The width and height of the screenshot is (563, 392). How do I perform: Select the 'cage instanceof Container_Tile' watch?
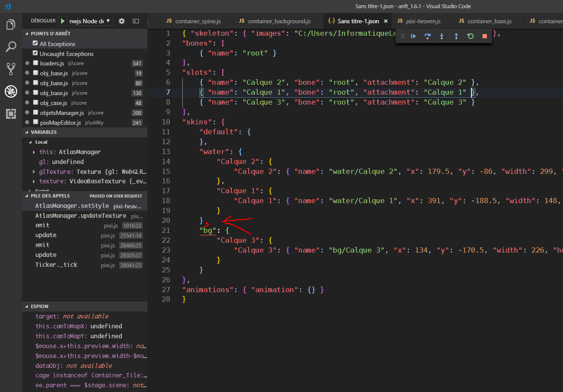click(85, 376)
